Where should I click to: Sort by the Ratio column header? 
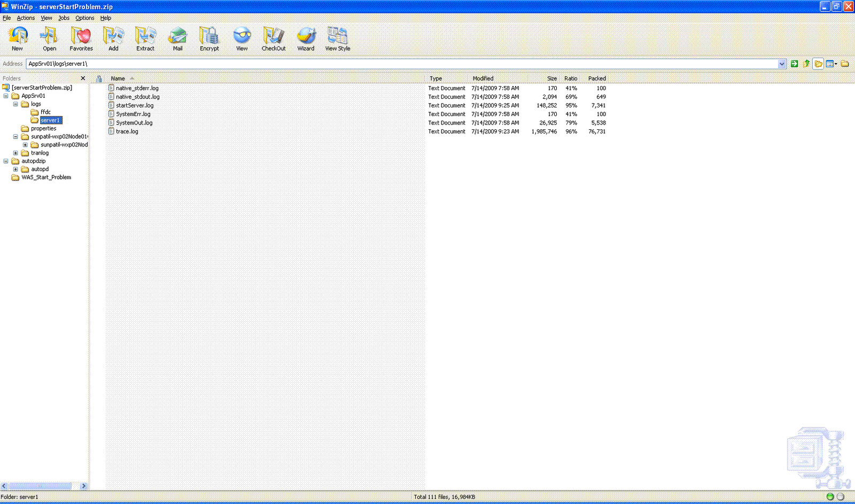pyautogui.click(x=570, y=79)
